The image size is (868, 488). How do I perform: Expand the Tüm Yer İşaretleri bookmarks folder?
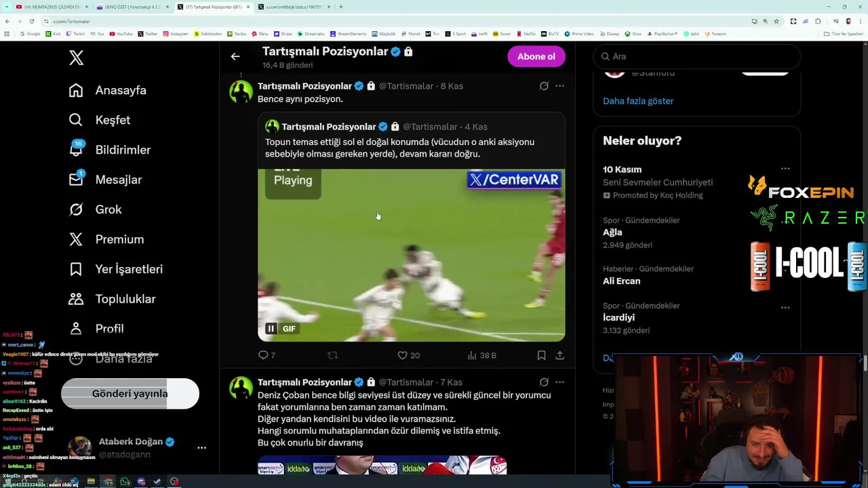tap(844, 34)
